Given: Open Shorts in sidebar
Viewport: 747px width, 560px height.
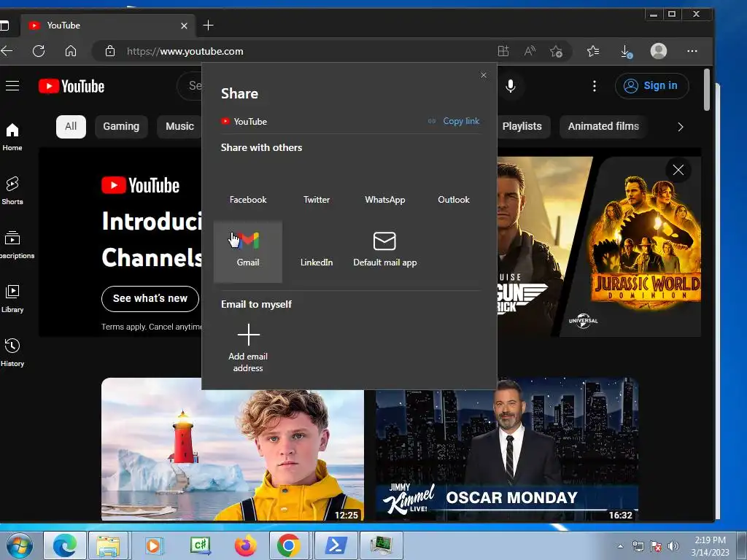Looking at the screenshot, I should [x=12, y=191].
